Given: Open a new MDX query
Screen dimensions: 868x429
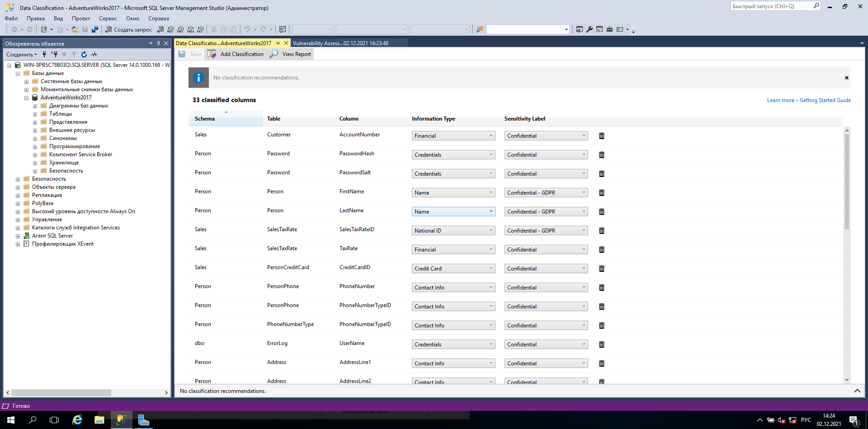Looking at the screenshot, I should (x=170, y=29).
